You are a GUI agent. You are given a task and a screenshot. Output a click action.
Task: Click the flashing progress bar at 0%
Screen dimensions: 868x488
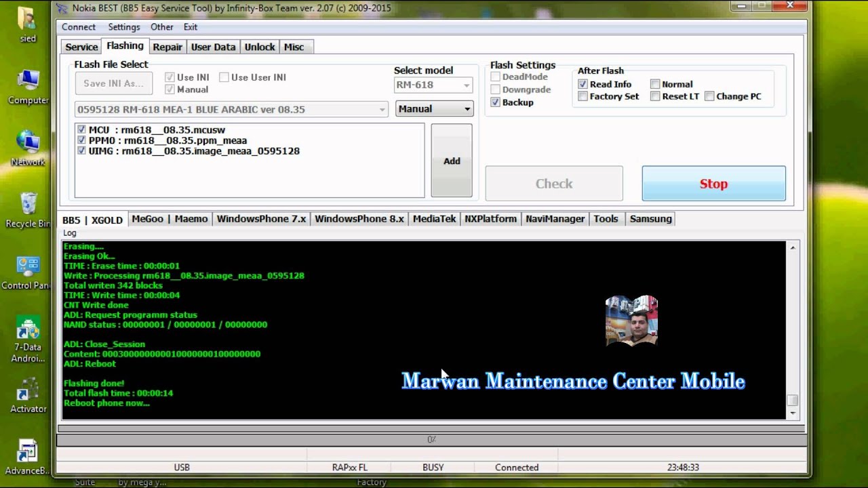[x=431, y=440]
